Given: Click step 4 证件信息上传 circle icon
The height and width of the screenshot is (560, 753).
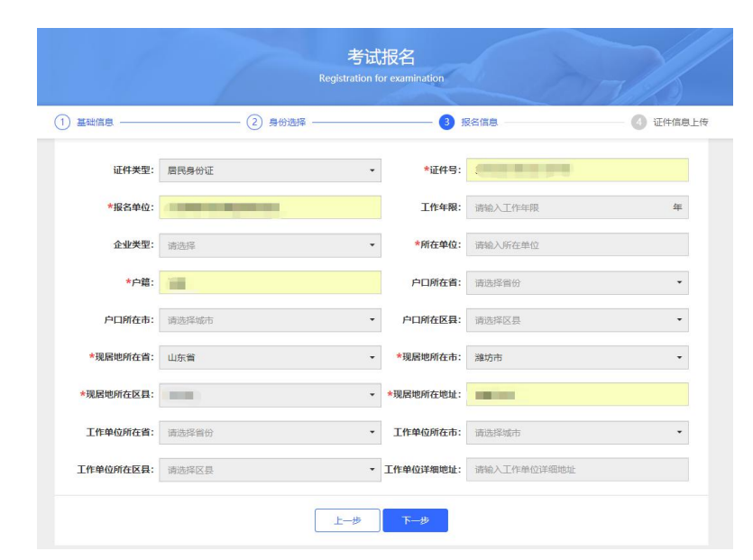Looking at the screenshot, I should point(638,123).
